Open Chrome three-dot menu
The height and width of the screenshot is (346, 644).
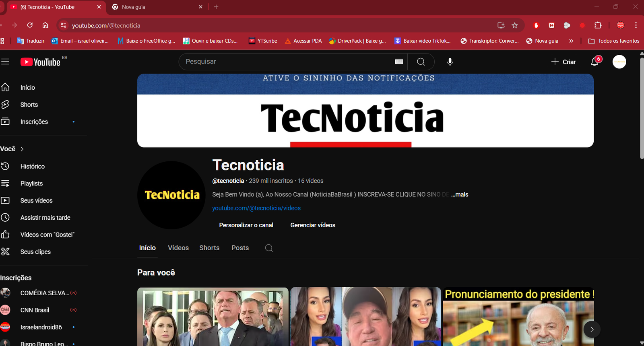(636, 25)
